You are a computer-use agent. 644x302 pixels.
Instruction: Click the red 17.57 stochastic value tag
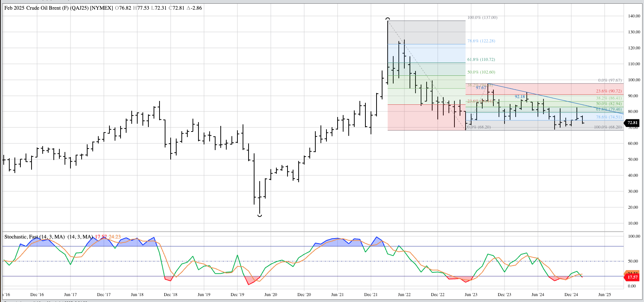click(632, 277)
